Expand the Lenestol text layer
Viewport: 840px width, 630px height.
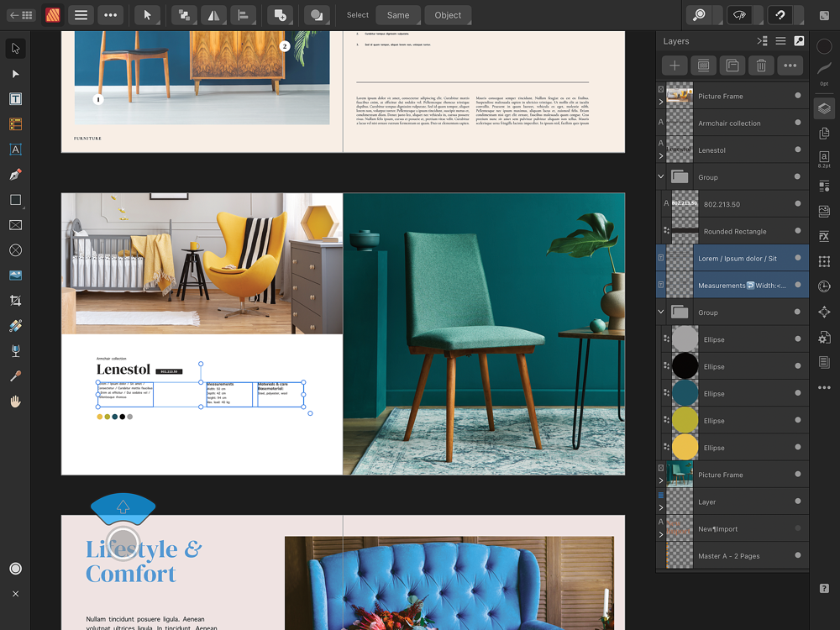[x=661, y=156]
